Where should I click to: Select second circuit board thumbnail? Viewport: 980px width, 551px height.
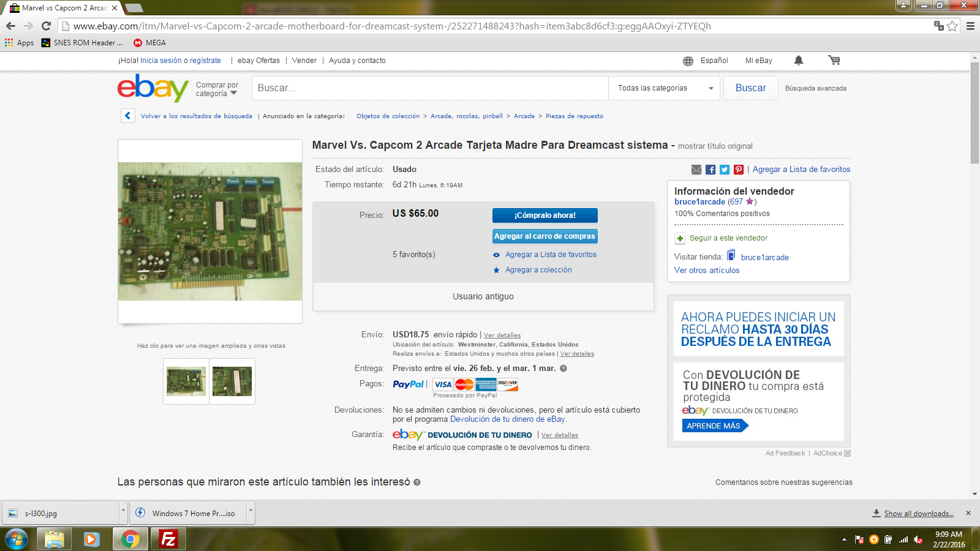tap(232, 381)
